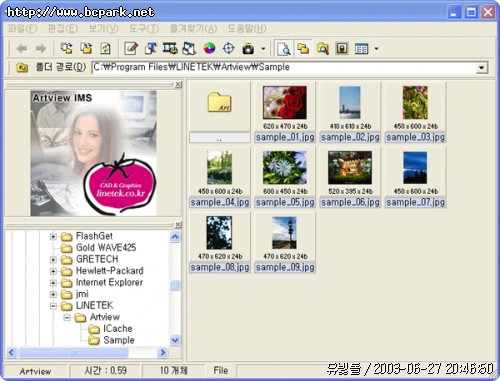Click the folder-with-arrow icon in the toolbar

click(86, 49)
